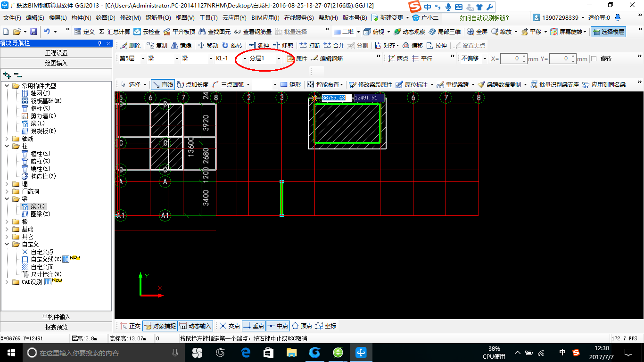Open File Explorer from the taskbar

tap(291, 353)
